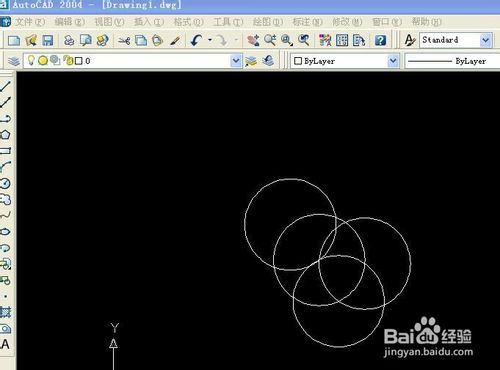Click the Make Block tool
The image size is (500, 370).
tap(5, 280)
